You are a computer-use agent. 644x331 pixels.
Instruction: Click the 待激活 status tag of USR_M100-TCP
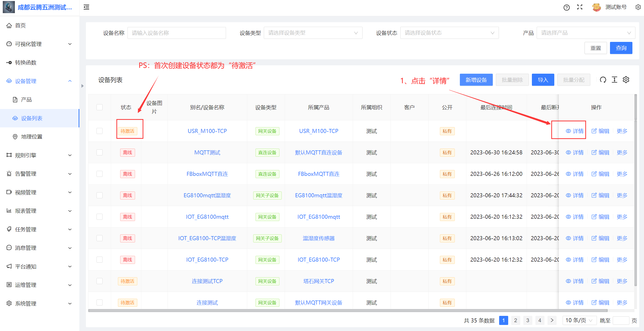pos(127,131)
